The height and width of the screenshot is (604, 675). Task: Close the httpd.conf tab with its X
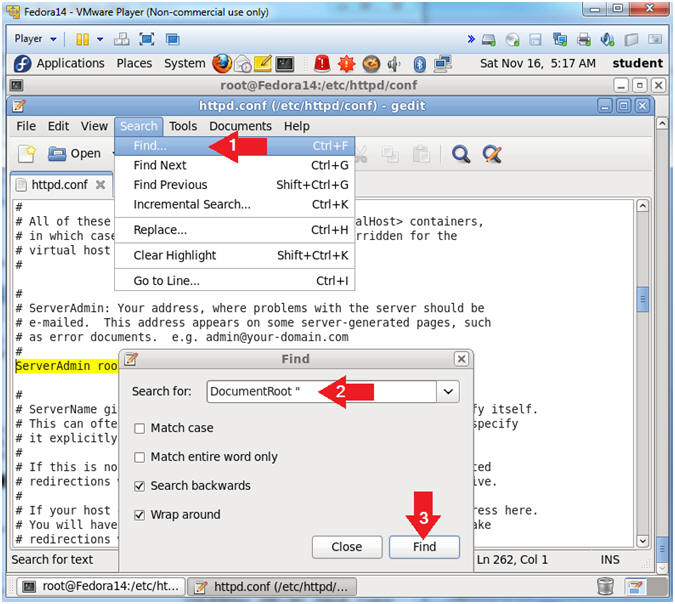coord(100,185)
